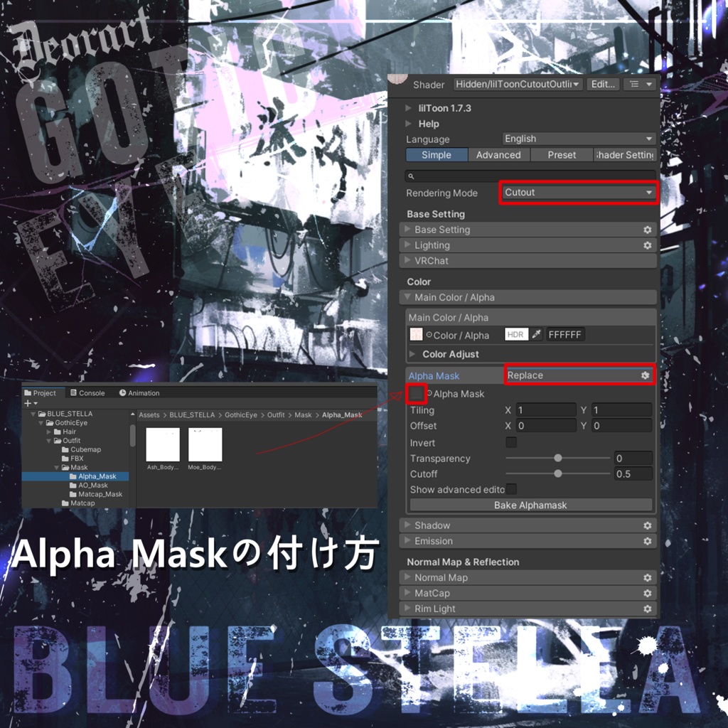Image resolution: width=728 pixels, height=728 pixels.
Task: Click the Offset Y input field
Action: [x=621, y=426]
